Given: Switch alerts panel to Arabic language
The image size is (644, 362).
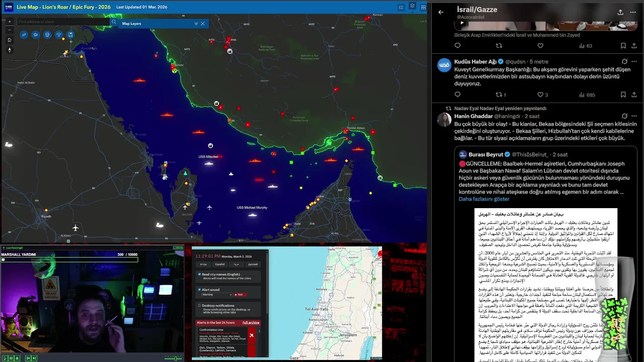Looking at the screenshot, I should pos(236,264).
